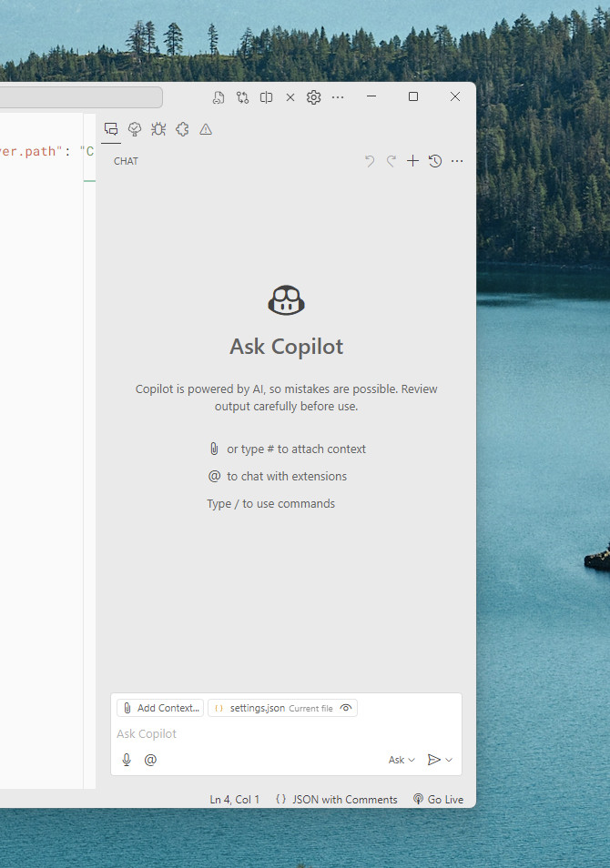
Task: Show chat history clock icon
Action: (x=435, y=161)
